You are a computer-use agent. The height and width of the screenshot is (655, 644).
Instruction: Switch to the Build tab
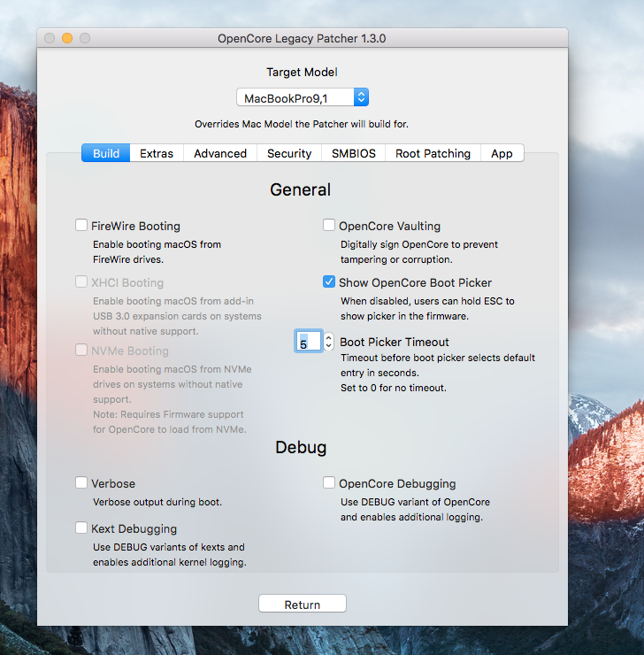(106, 153)
